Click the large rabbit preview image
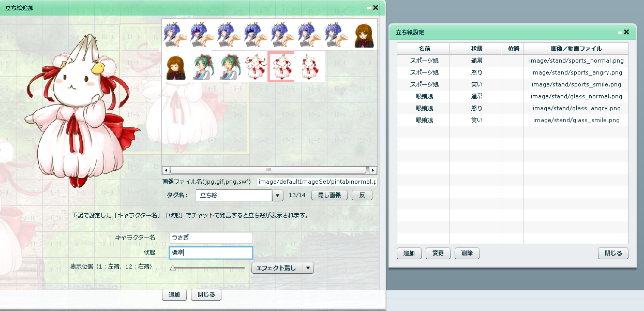This screenshot has height=311, width=644. (83, 111)
